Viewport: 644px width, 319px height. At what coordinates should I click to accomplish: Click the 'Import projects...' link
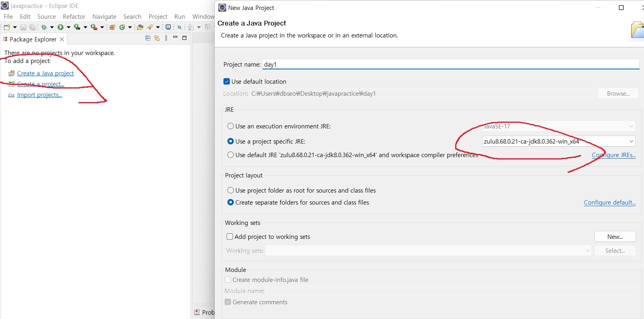[x=39, y=95]
